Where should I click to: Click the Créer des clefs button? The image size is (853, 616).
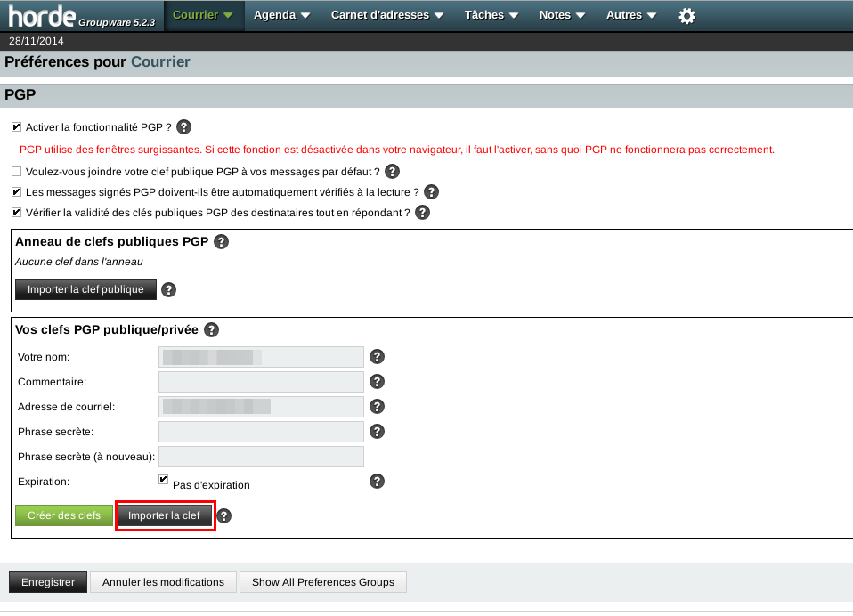pos(64,515)
